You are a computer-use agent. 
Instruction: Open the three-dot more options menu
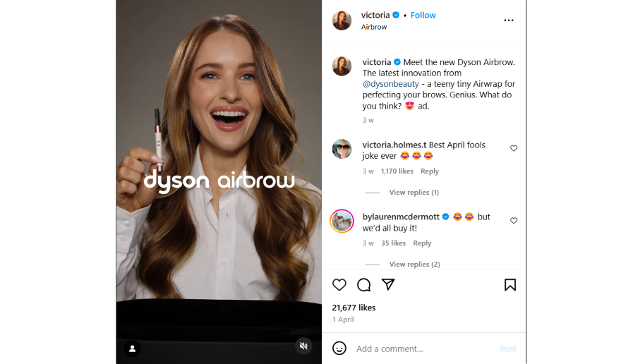tap(509, 20)
